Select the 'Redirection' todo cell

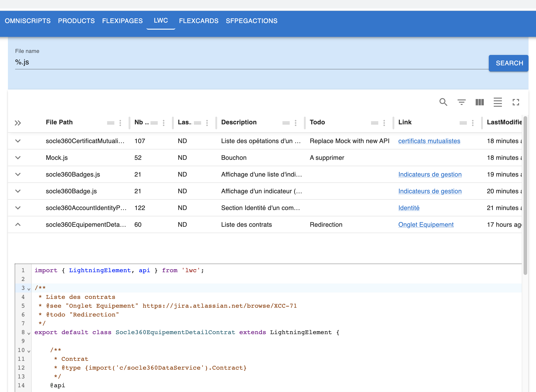tap(326, 224)
